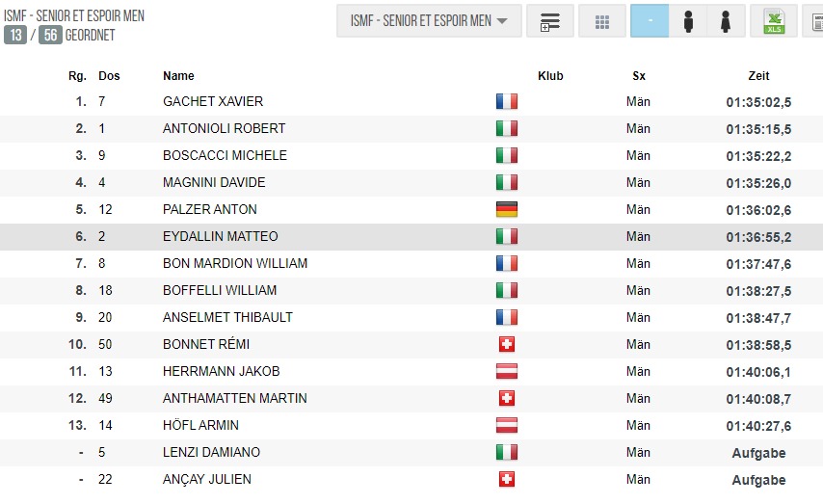Click the add-columns list icon
The height and width of the screenshot is (504, 823).
click(549, 21)
